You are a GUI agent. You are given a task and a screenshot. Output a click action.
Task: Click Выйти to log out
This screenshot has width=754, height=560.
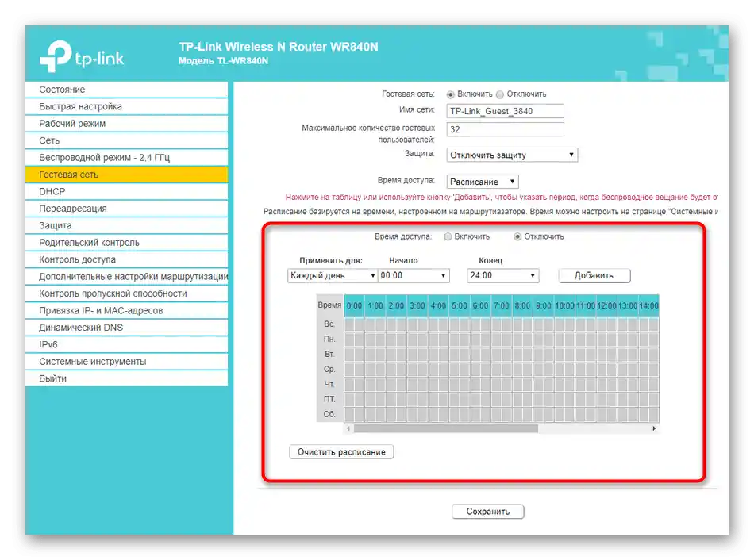click(x=126, y=378)
